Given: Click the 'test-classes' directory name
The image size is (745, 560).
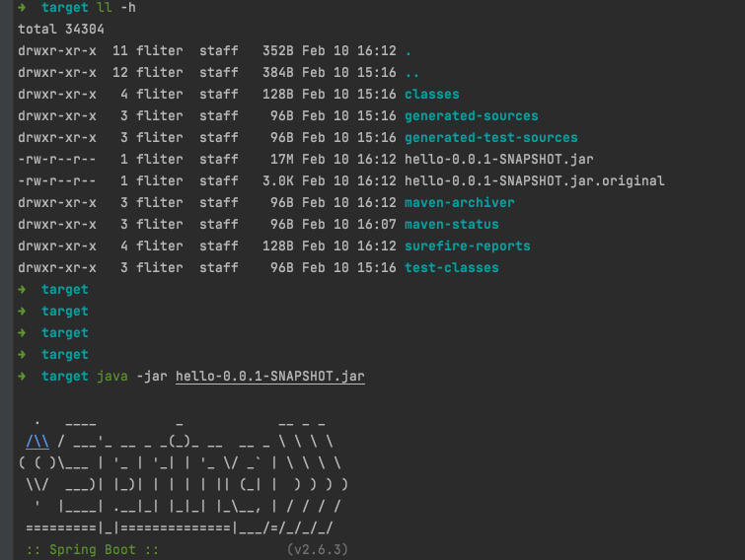Looking at the screenshot, I should [x=451, y=267].
